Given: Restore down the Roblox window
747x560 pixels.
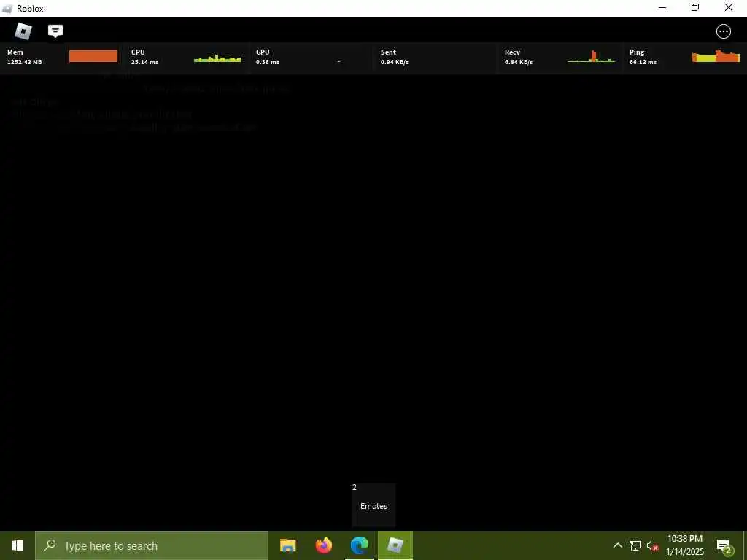Looking at the screenshot, I should click(695, 7).
